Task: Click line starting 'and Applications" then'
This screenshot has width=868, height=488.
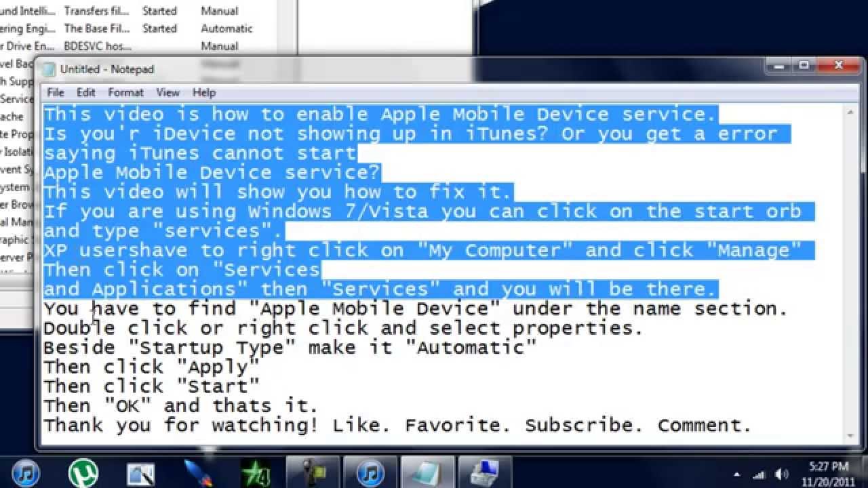Action: (380, 289)
